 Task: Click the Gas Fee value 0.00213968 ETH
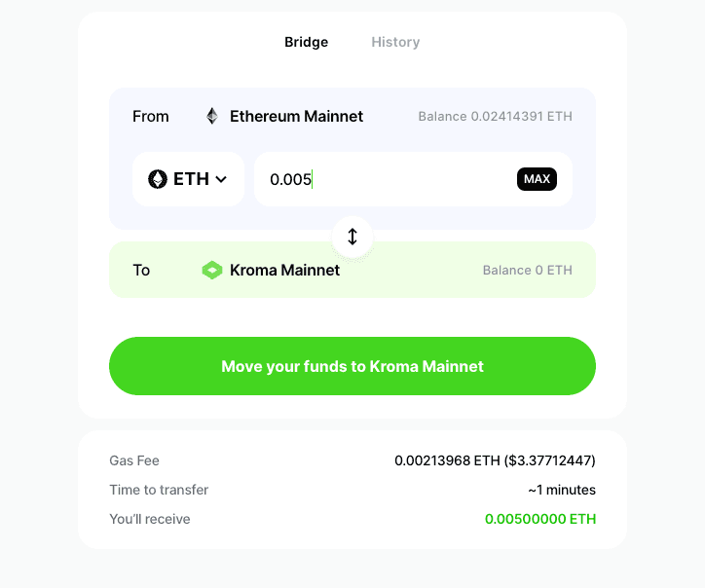click(x=447, y=460)
